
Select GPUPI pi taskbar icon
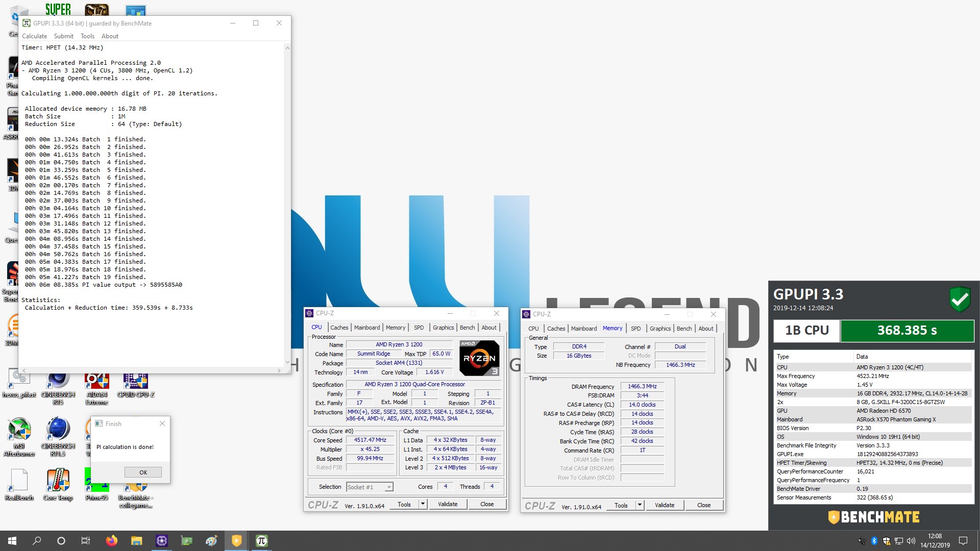tap(261, 541)
